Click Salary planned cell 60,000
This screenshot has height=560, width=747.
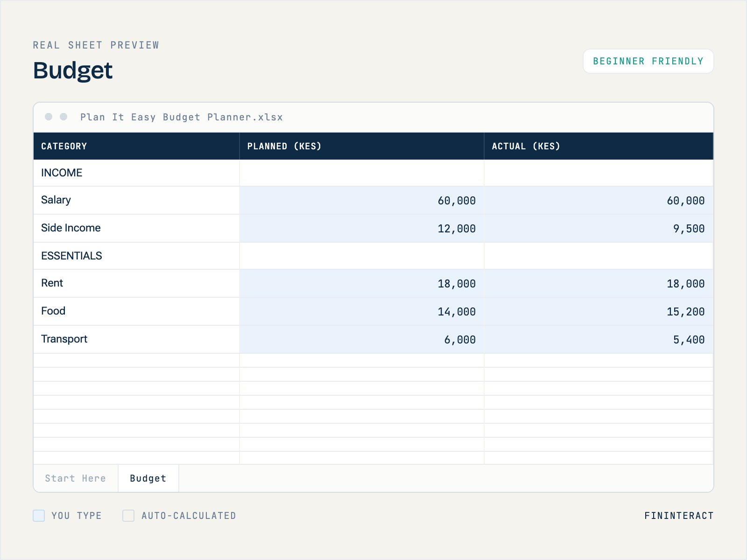362,201
